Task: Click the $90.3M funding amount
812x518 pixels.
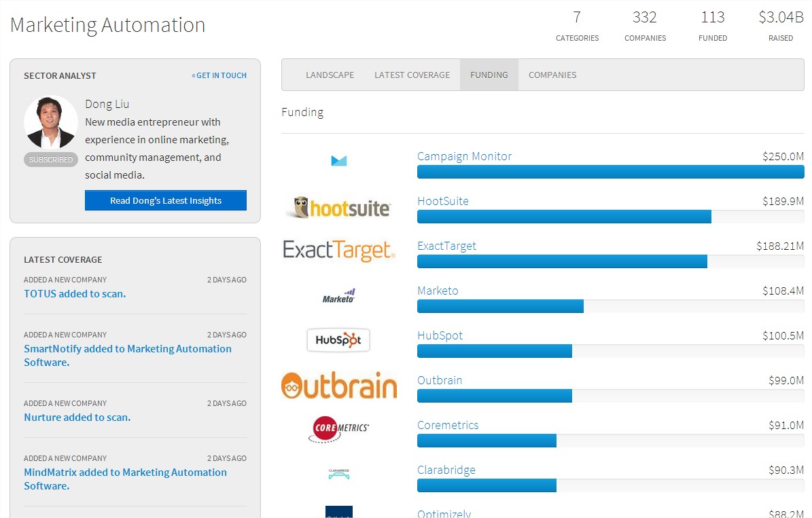Action: click(786, 470)
